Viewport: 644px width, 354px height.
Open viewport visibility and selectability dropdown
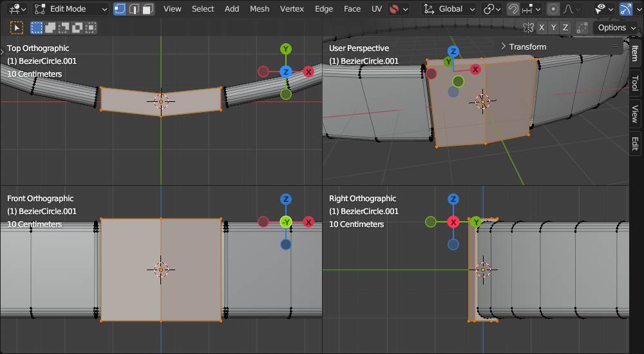click(x=604, y=8)
